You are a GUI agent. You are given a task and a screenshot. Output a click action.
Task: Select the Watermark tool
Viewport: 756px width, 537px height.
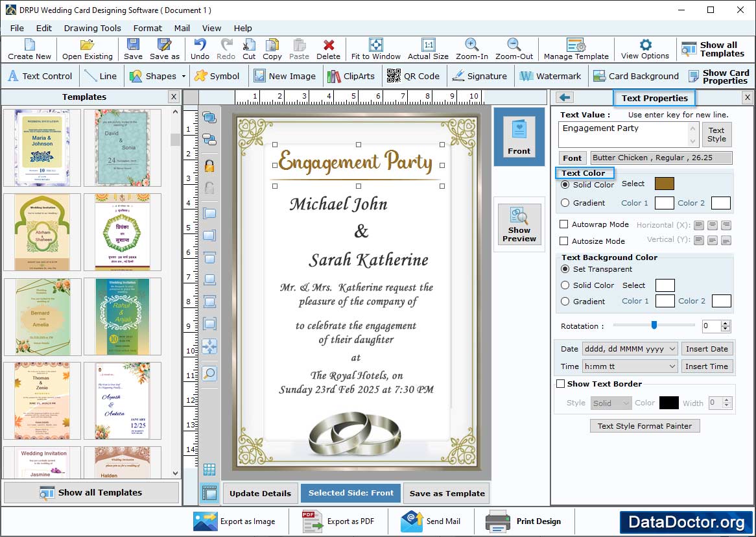[550, 76]
